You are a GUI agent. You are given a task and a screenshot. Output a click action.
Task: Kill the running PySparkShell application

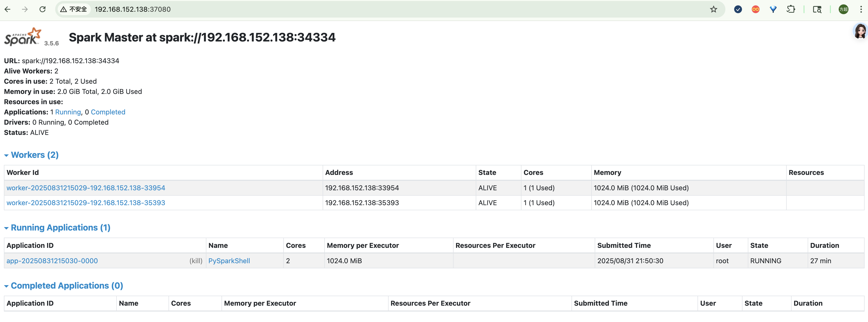click(196, 261)
